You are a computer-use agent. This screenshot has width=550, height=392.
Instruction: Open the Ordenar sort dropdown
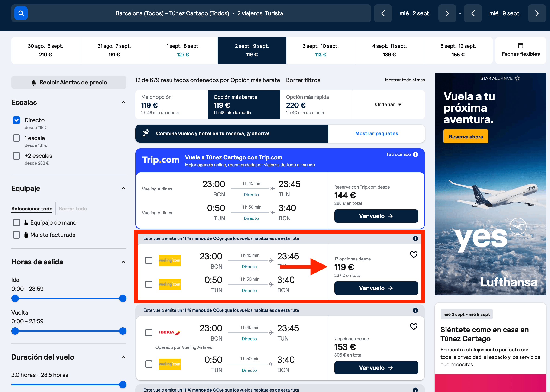tap(388, 105)
